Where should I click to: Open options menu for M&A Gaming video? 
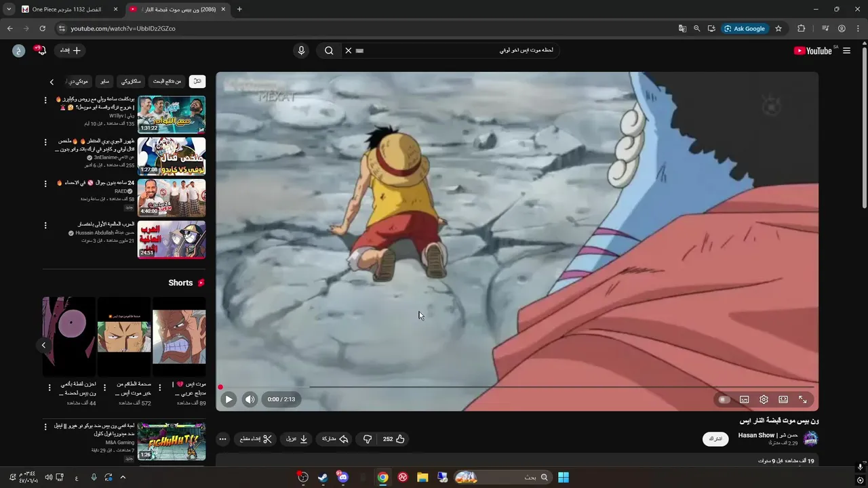[46, 427]
